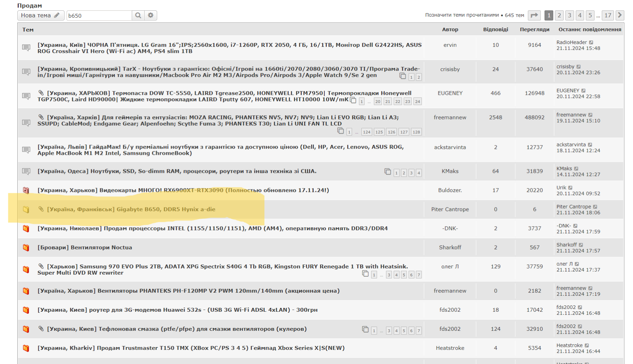The image size is (633, 364).
Task: View latest post icon next to Piter Cantrope
Action: (595, 207)
